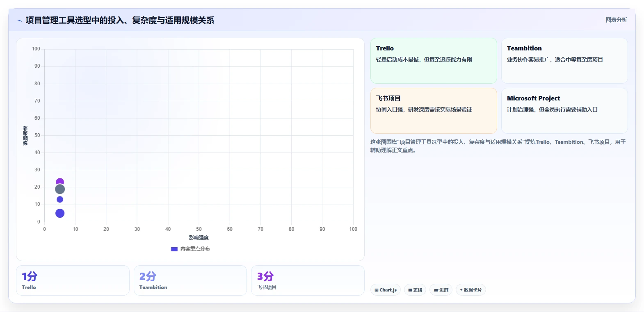Viewport: 644px width, 312px height.
Task: Select the 2分 Teambition score card
Action: 190,280
